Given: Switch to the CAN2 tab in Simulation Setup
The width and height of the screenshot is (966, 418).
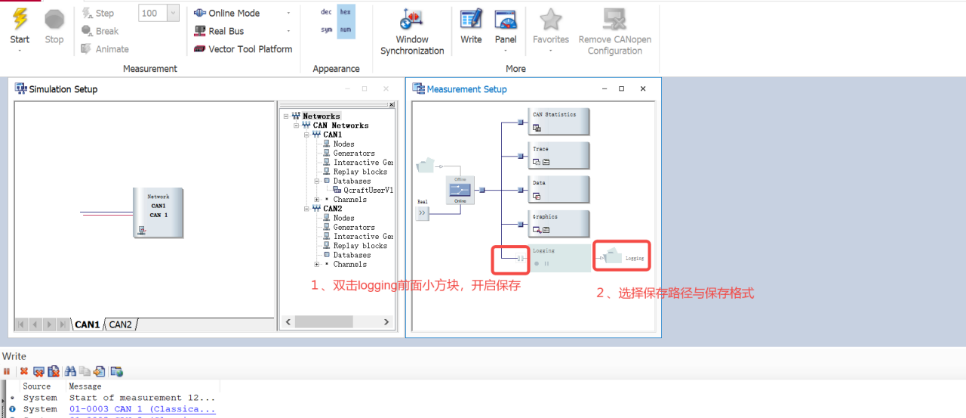Looking at the screenshot, I should pos(121,324).
